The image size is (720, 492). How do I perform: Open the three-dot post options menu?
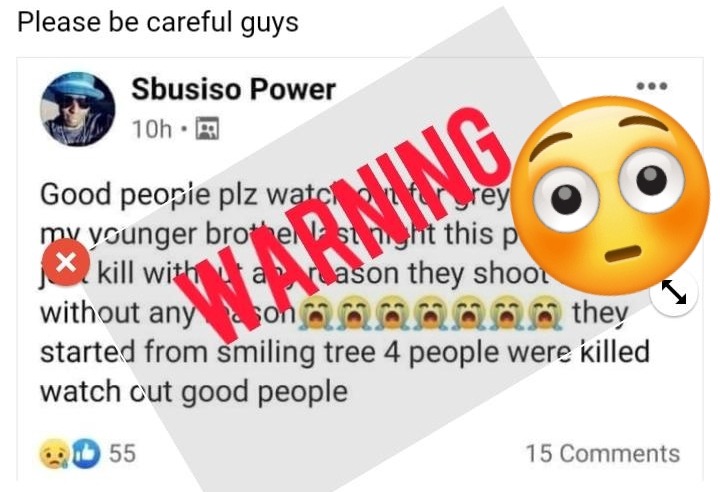(652, 86)
